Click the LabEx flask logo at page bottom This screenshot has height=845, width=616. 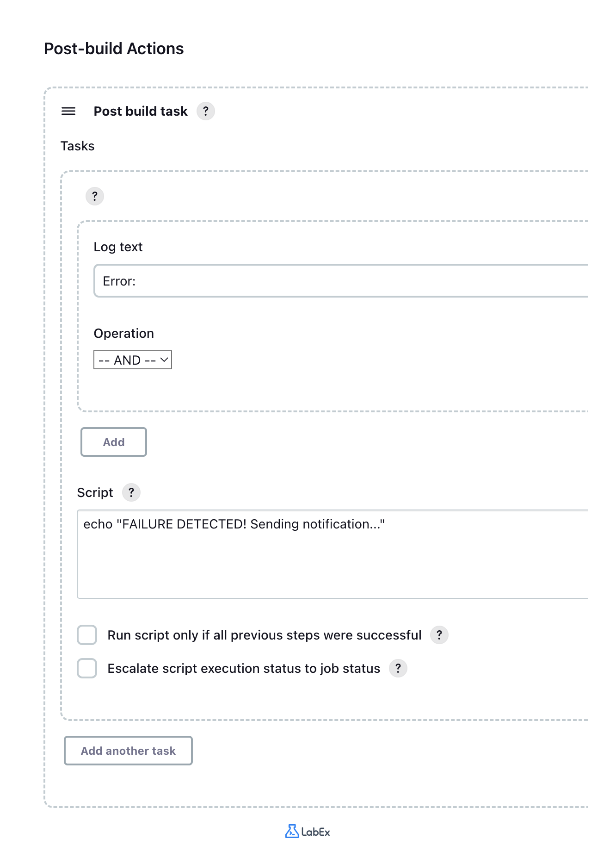coord(292,832)
